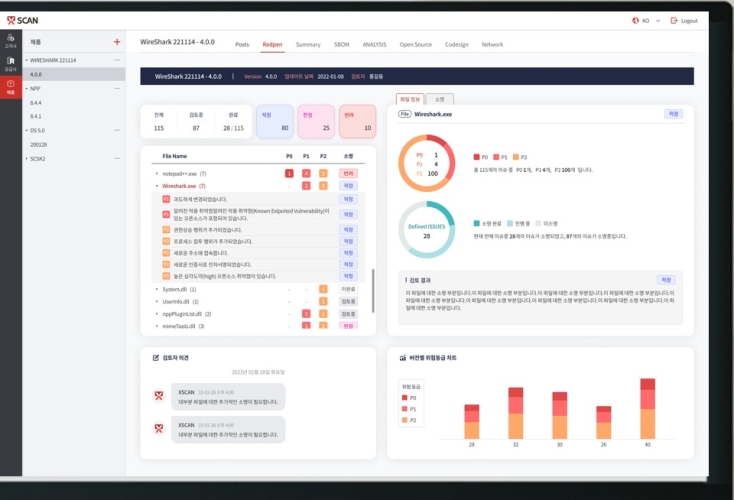The width and height of the screenshot is (734, 500).
Task: Click the chart icon beside version risk chart title
Action: pos(402,358)
